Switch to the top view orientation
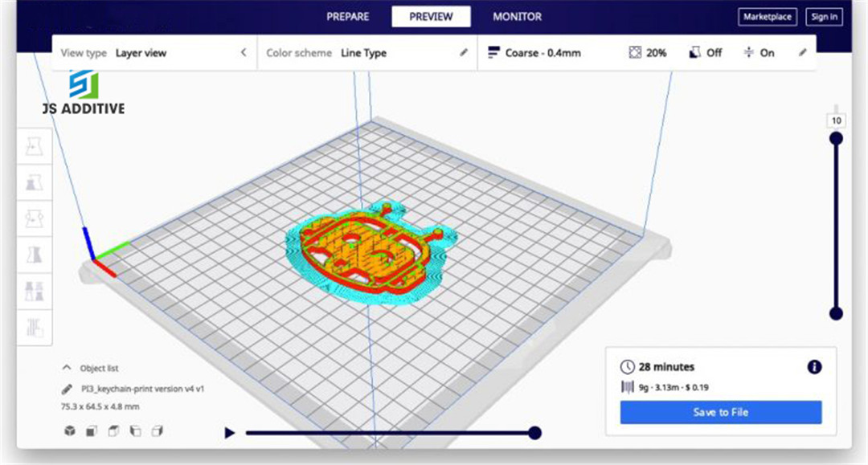Viewport: 868px width, 465px height. click(113, 431)
